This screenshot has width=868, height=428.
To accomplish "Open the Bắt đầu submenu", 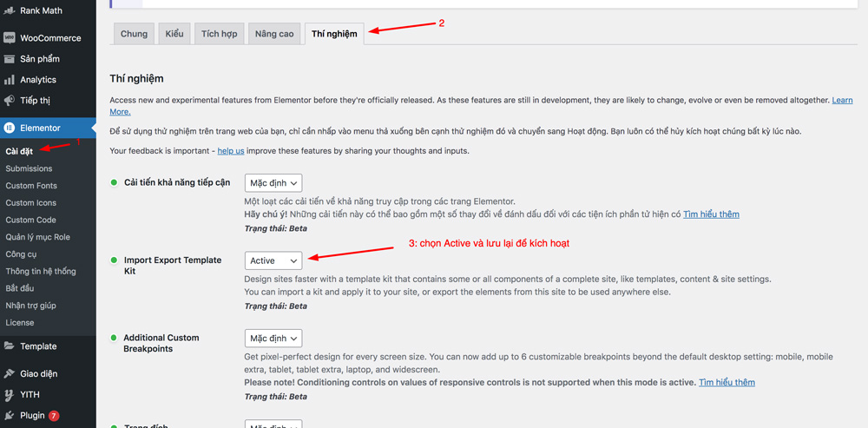I will point(21,288).
